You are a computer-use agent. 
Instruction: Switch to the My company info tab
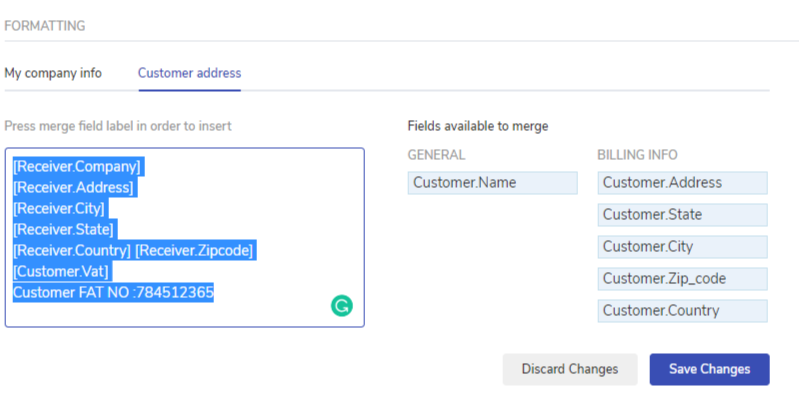[x=53, y=73]
